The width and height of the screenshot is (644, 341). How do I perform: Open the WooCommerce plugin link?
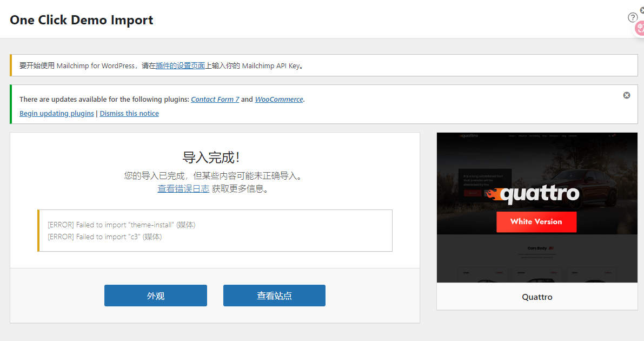coord(279,99)
